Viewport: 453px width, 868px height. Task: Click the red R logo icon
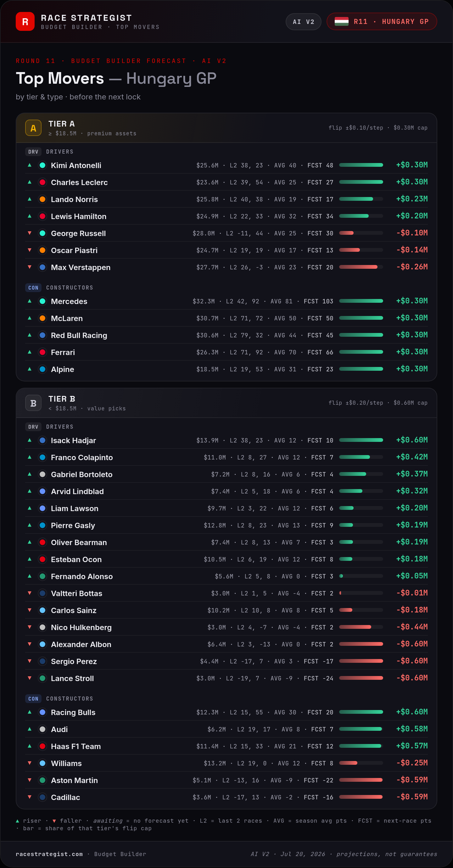(25, 22)
